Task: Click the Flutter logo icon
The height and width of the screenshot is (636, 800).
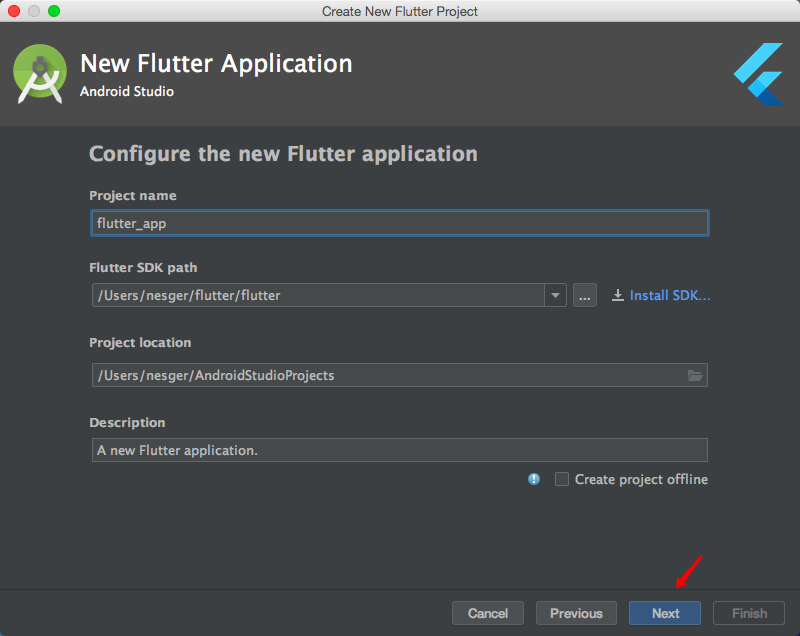Action: 758,75
